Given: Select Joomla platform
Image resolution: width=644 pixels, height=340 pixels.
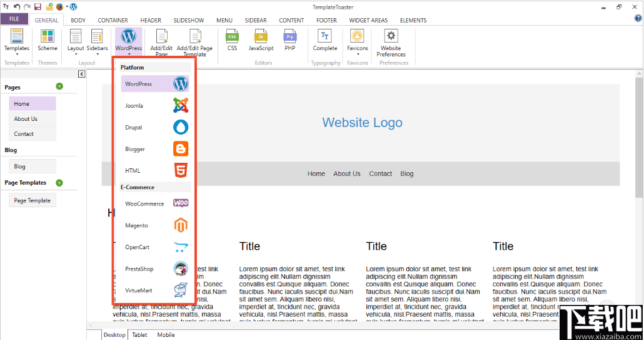Looking at the screenshot, I should point(155,106).
